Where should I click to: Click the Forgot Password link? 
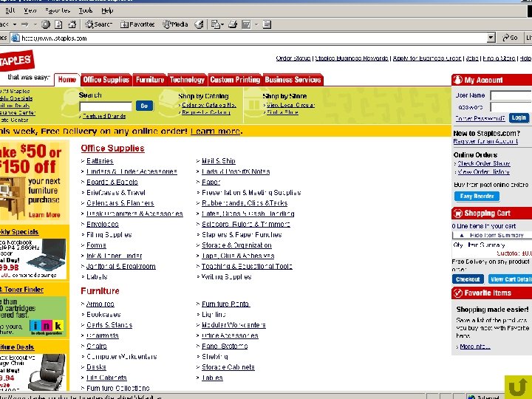click(x=480, y=118)
